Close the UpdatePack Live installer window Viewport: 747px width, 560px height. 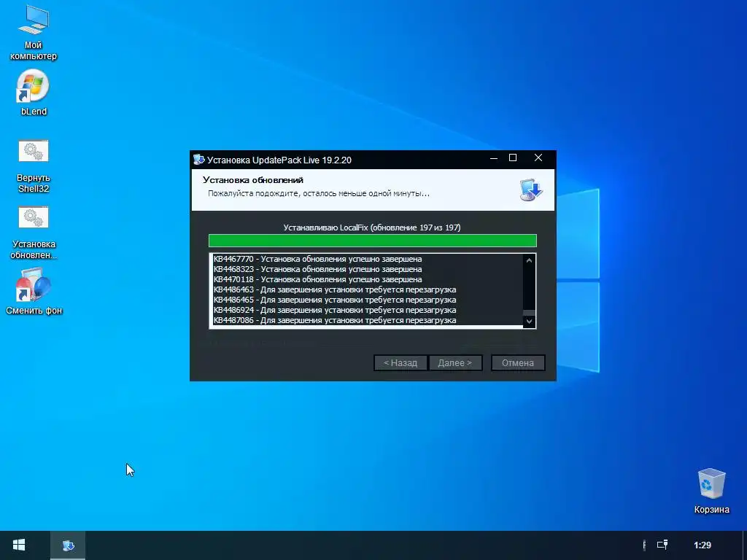point(538,158)
